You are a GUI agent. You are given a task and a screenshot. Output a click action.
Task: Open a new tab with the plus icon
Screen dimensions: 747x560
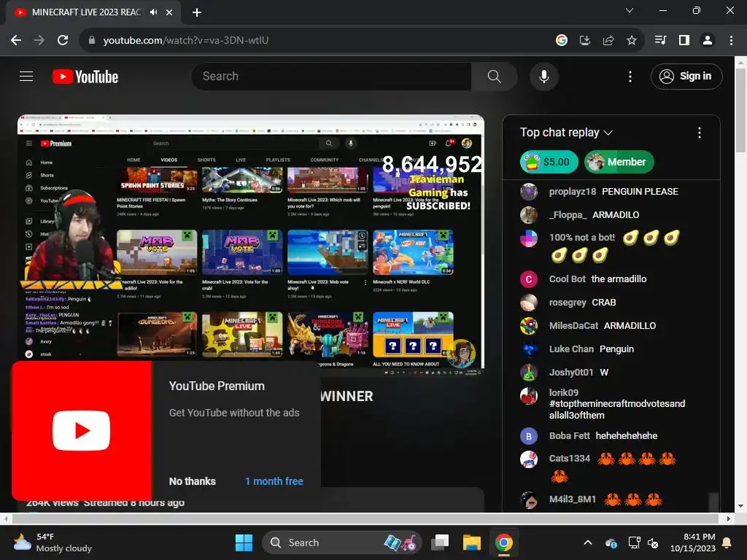pyautogui.click(x=197, y=12)
